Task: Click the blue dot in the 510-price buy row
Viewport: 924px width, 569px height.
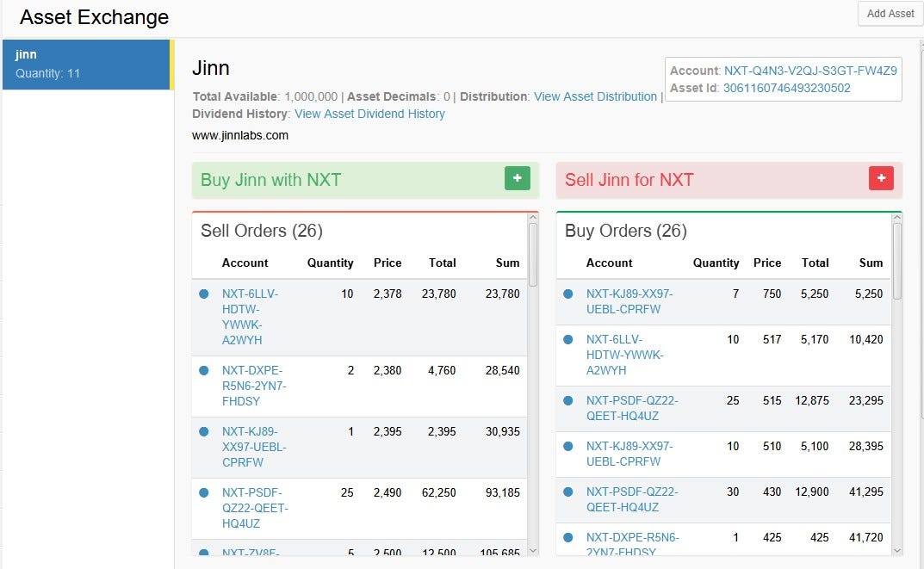Action: click(x=568, y=447)
